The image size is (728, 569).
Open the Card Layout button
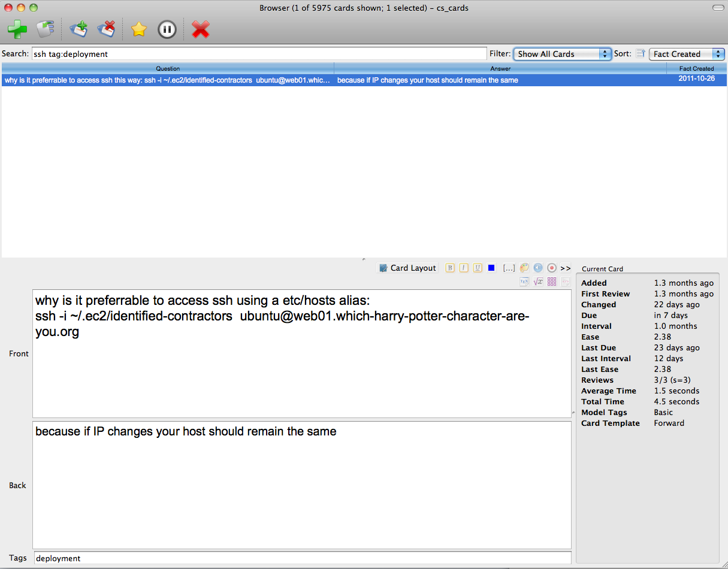point(407,268)
